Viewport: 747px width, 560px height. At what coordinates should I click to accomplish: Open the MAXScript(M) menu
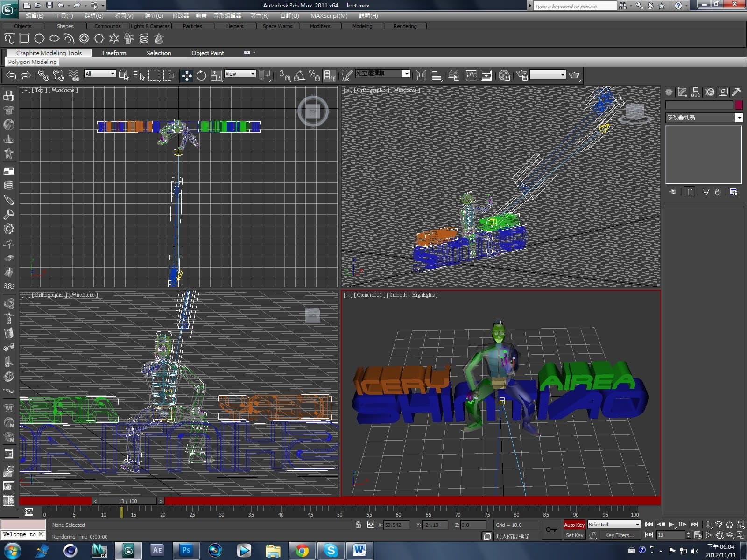click(x=329, y=15)
